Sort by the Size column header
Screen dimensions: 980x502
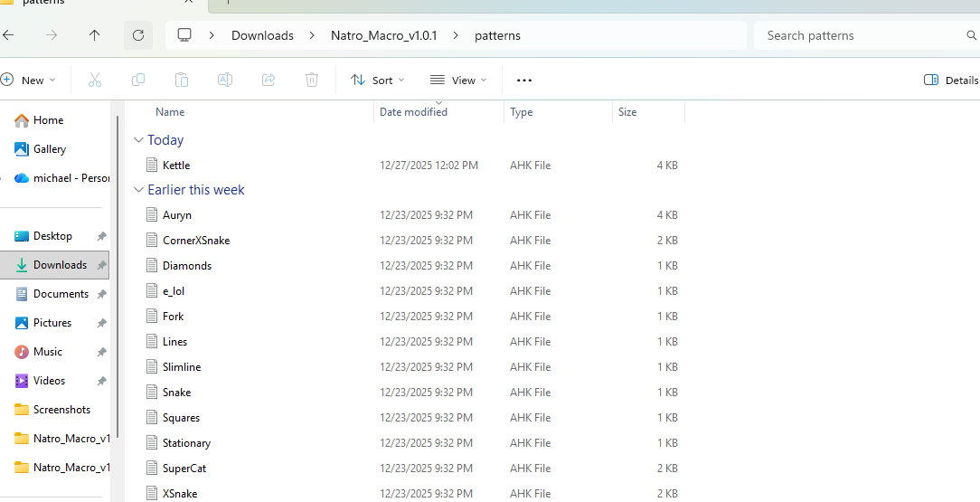coord(627,112)
